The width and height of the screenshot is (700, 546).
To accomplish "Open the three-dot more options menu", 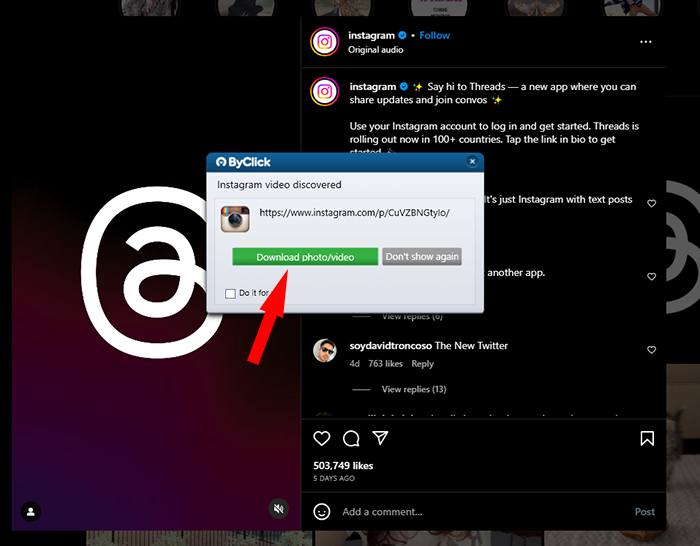I will pos(646,42).
